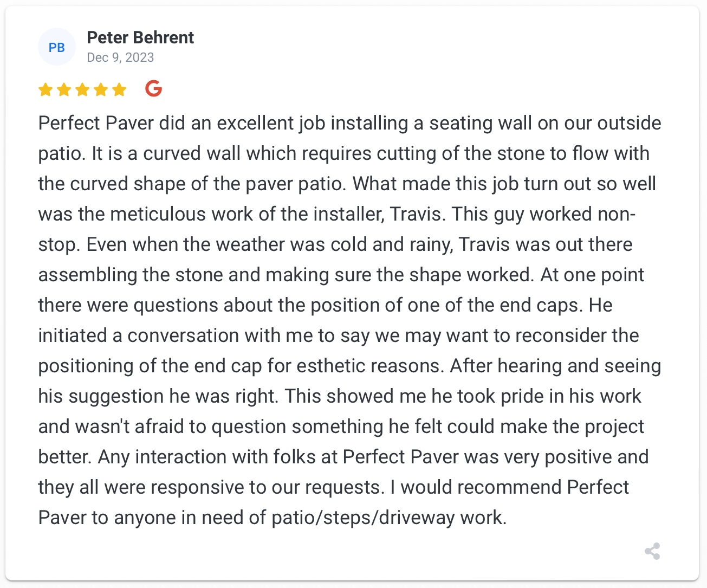Select the fourth rating star
The image size is (707, 588).
pos(101,89)
